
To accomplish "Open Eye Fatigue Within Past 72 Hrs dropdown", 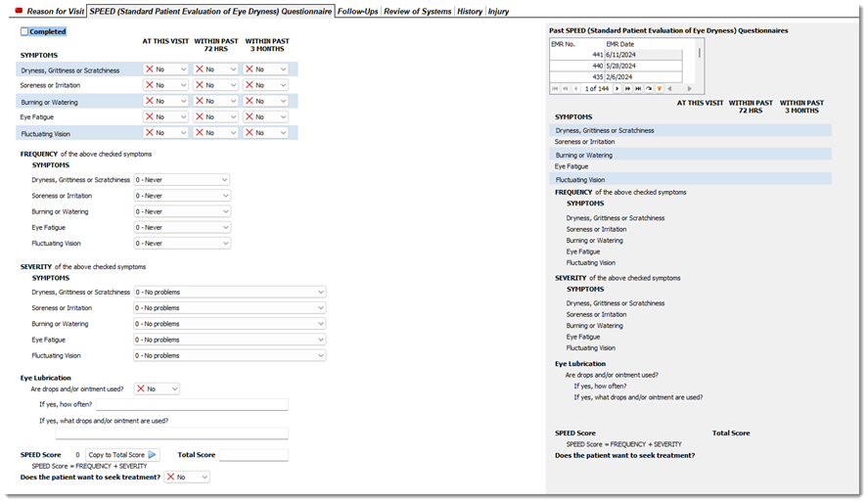I will pyautogui.click(x=216, y=116).
